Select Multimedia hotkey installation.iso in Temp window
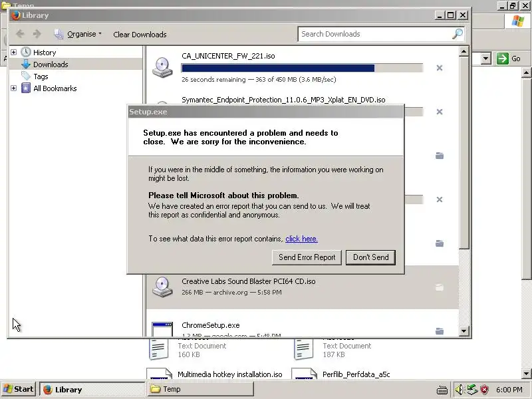Image resolution: width=532 pixels, height=399 pixels. pos(229,374)
